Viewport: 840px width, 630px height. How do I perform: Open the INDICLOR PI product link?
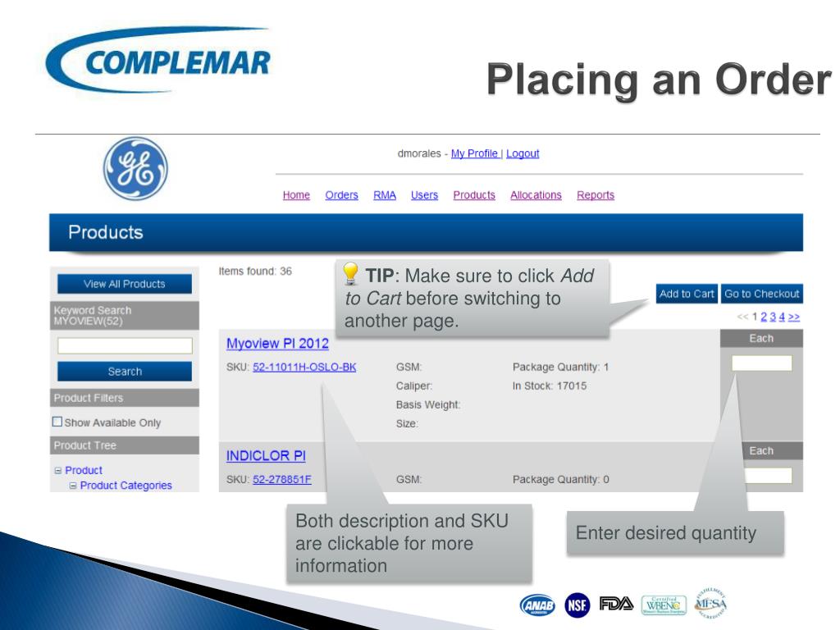click(266, 456)
